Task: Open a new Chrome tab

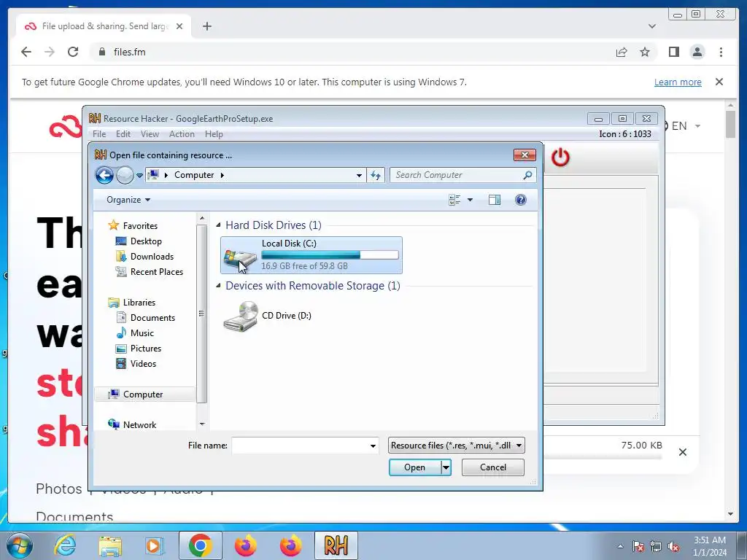Action: (206, 26)
